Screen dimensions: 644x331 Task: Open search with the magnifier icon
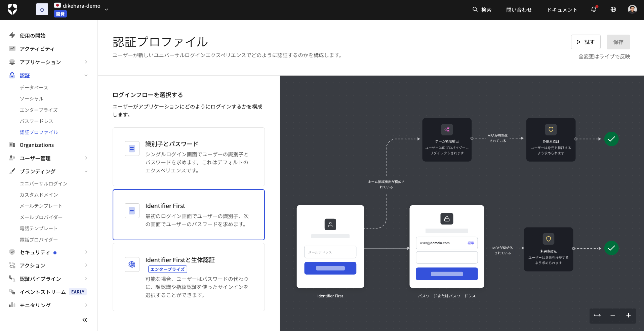[x=475, y=9]
